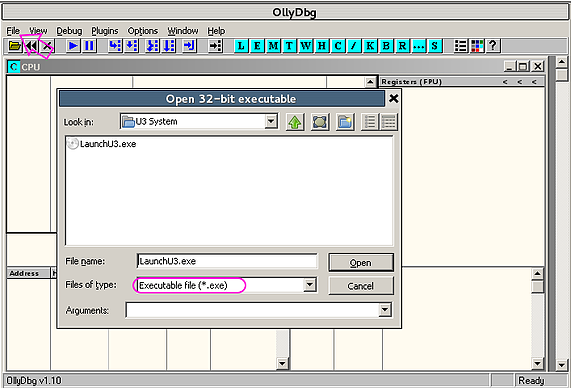Expand the Look in folder dropdown
Image resolution: width=571 pixels, height=388 pixels.
(x=271, y=121)
